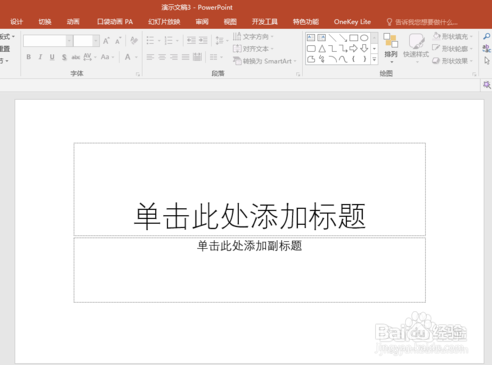This screenshot has width=492, height=365.
Task: Open the font name dropdown
Action: click(x=69, y=41)
